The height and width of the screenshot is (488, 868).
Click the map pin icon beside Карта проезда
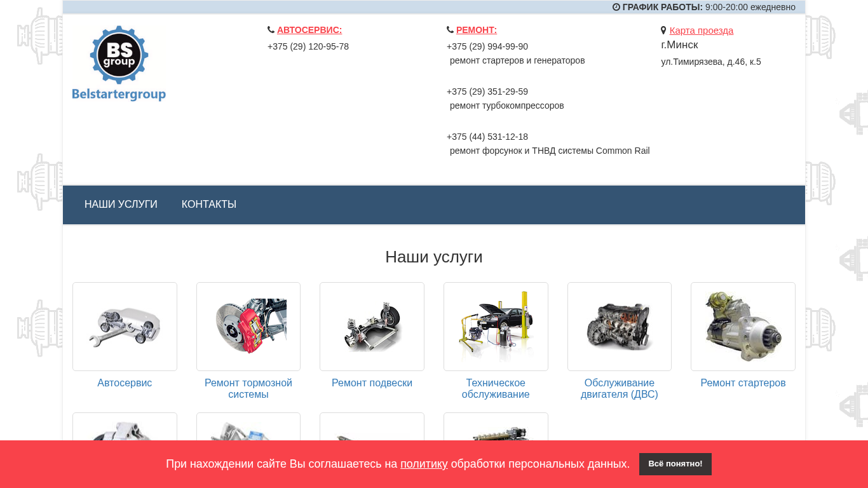[x=663, y=30]
